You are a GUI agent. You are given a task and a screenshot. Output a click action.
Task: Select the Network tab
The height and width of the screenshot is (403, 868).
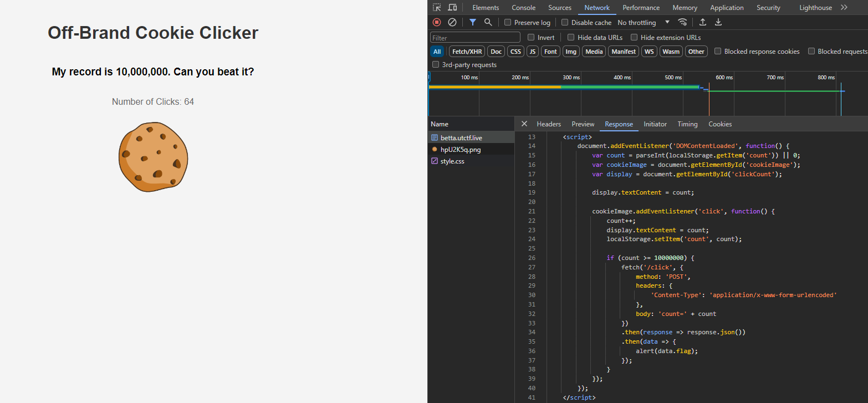597,8
